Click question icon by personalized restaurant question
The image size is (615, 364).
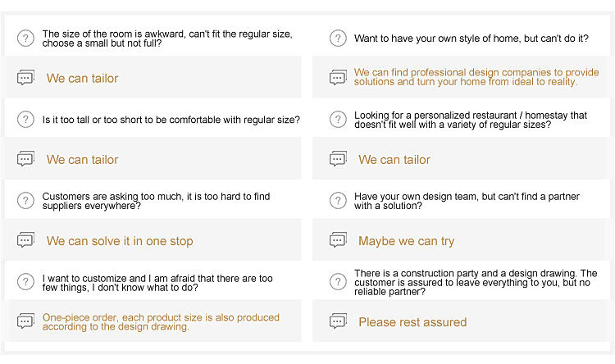(x=337, y=120)
